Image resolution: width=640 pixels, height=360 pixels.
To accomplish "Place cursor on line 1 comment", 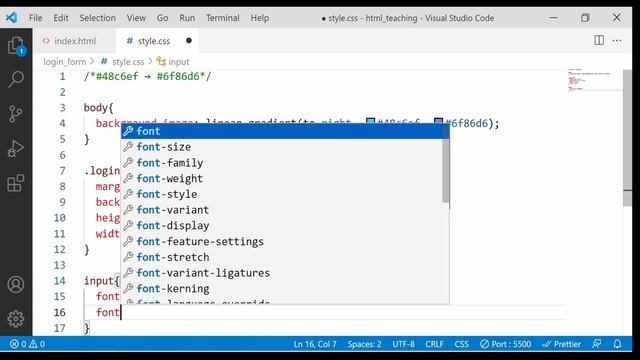I will [x=147, y=76].
